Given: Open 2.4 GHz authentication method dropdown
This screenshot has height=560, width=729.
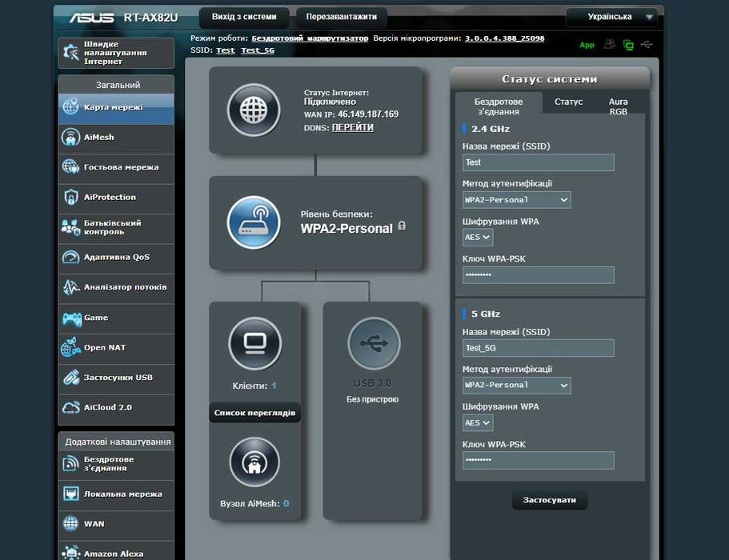Looking at the screenshot, I should tap(516, 200).
